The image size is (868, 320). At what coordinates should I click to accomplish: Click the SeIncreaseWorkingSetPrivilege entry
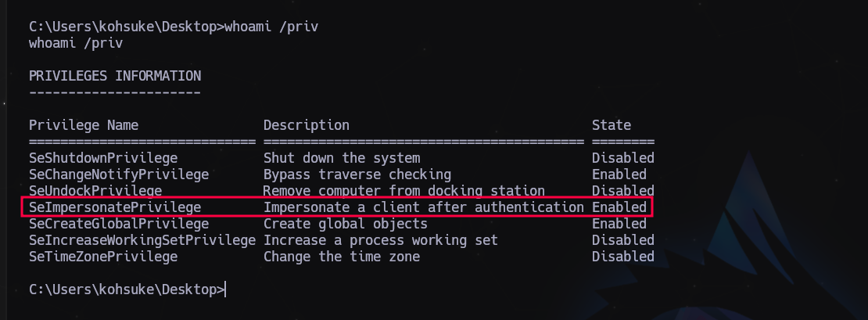pos(142,240)
